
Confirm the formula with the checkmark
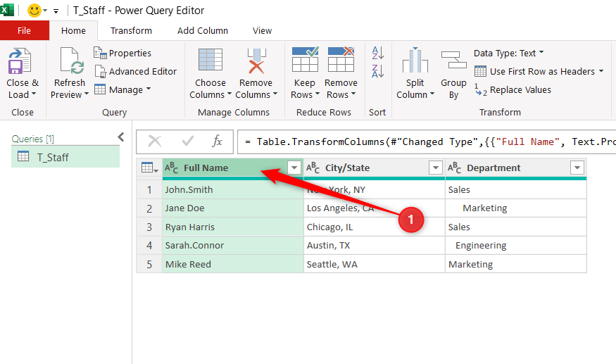coord(187,141)
